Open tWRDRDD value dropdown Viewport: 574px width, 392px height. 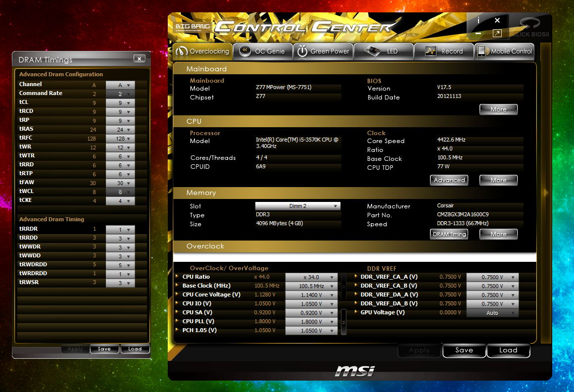(120, 274)
